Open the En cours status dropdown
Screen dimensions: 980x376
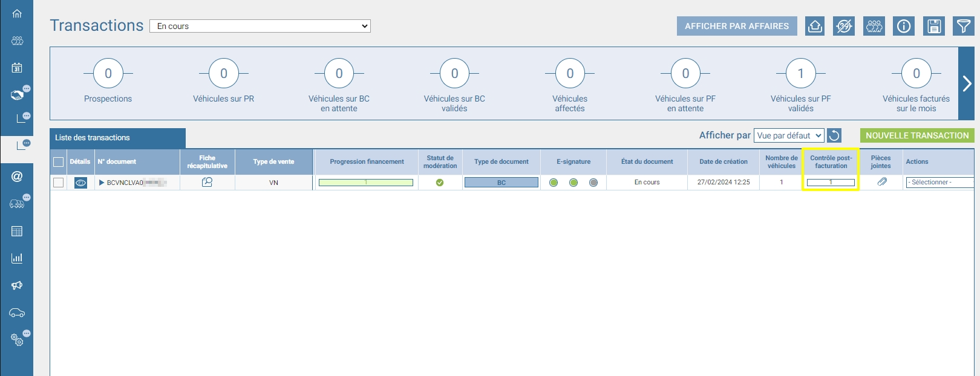pos(260,26)
